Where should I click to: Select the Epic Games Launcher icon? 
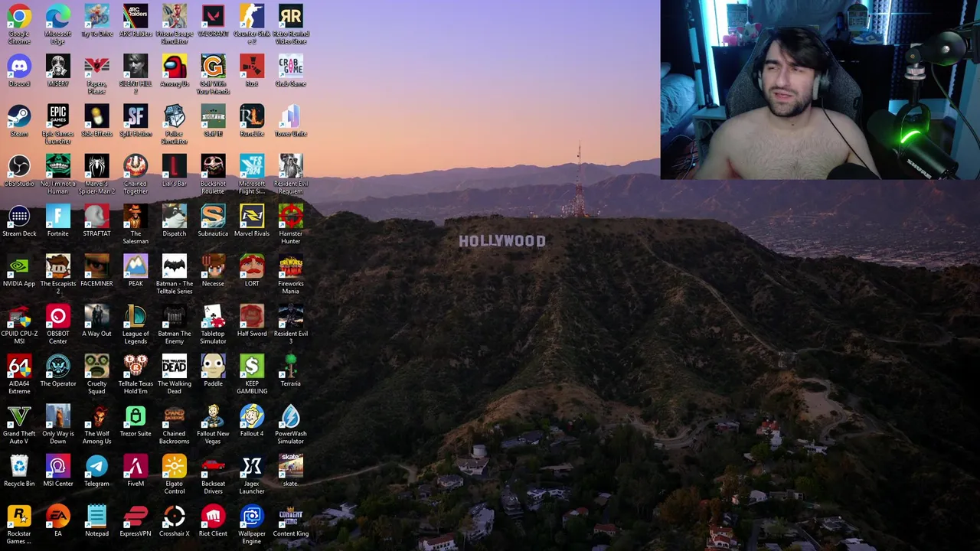tap(58, 116)
